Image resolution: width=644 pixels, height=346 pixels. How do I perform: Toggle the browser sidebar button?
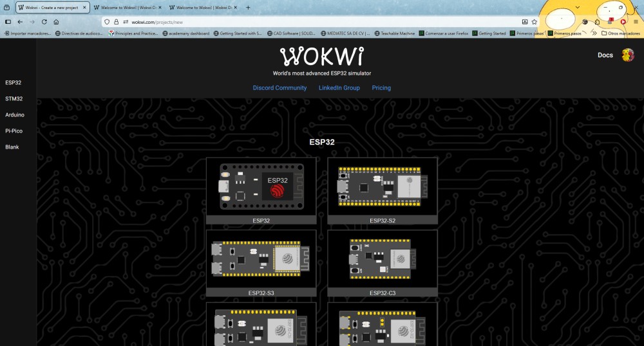[x=8, y=22]
